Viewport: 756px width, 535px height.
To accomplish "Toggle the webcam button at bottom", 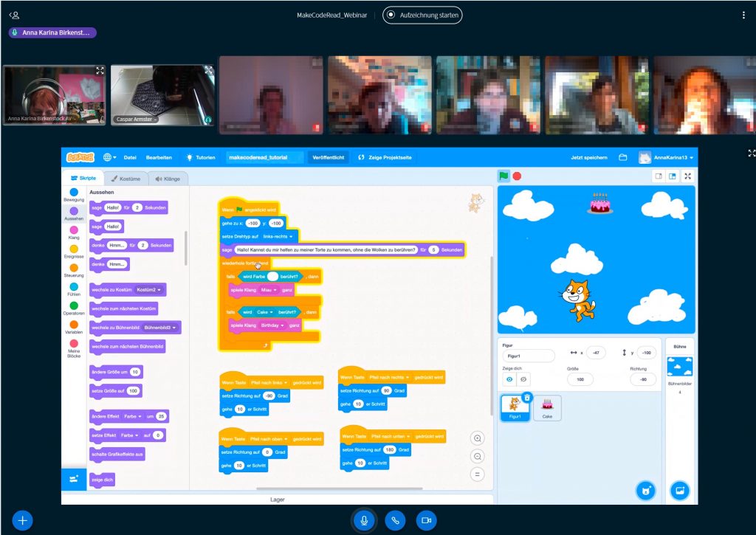I will 426,520.
